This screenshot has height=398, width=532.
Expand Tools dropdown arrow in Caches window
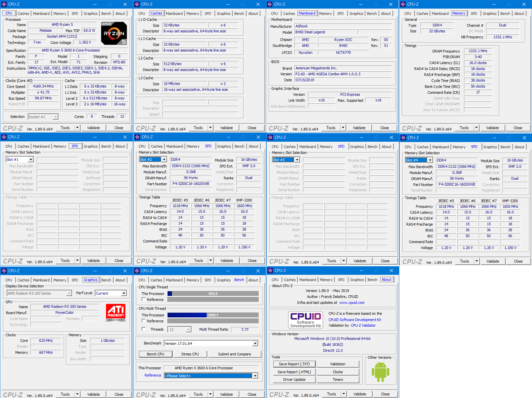(x=210, y=128)
